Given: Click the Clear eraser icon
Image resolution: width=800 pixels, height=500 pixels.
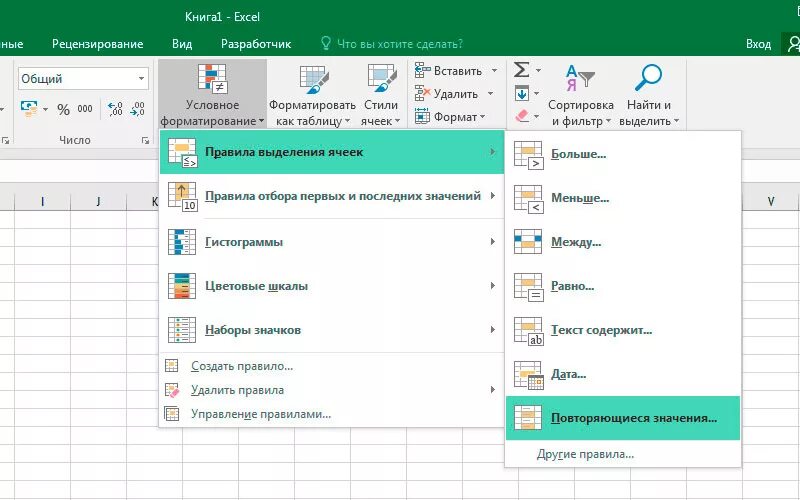Looking at the screenshot, I should pyautogui.click(x=521, y=116).
